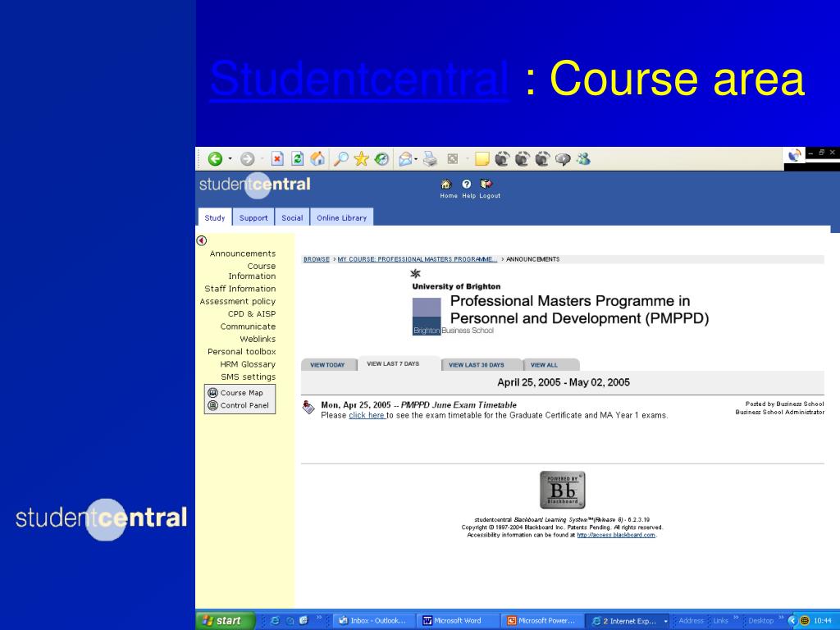This screenshot has width=840, height=630.
Task: Open the Discuss speech bubble icon
Action: point(563,159)
